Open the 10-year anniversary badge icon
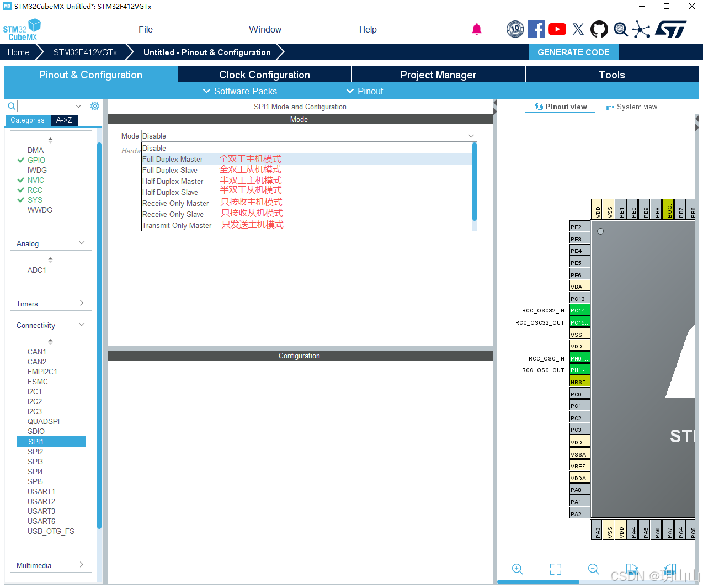 coord(515,29)
